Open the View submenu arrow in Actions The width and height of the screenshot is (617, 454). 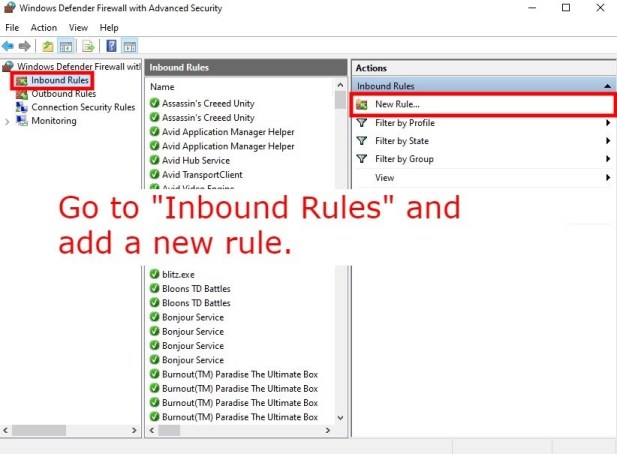pyautogui.click(x=608, y=177)
